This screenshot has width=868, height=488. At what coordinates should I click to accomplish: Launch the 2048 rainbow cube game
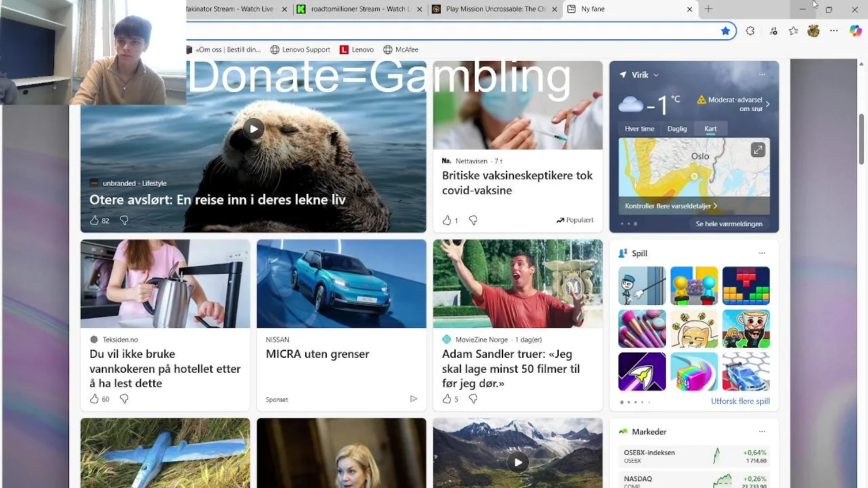pos(694,371)
